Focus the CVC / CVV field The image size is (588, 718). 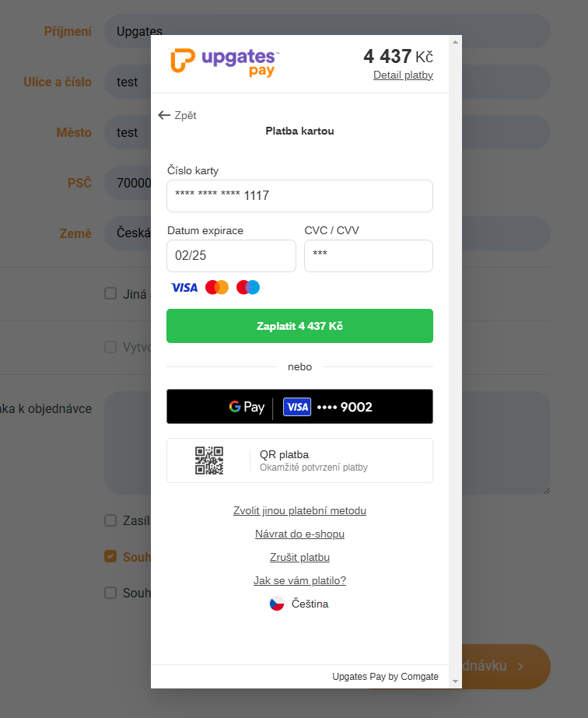(x=369, y=256)
